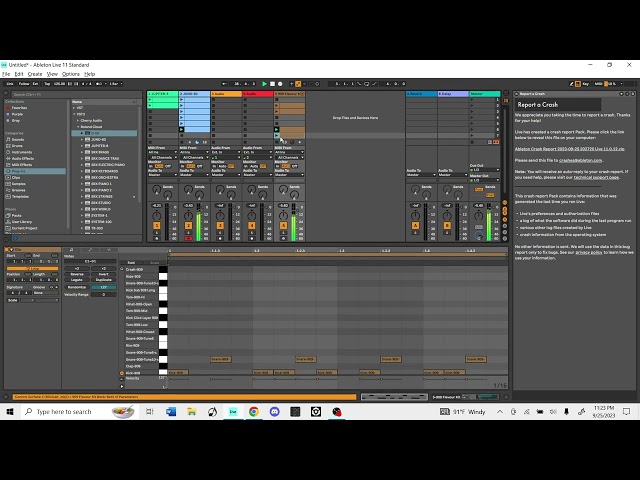Collapse the Roland Cloud folder
This screenshot has width=640, height=480.
click(78, 127)
